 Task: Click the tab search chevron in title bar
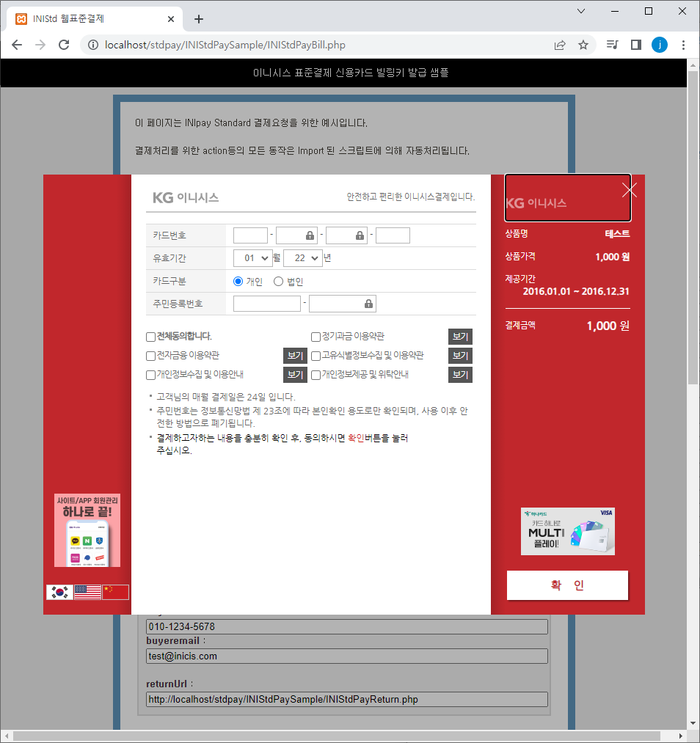581,11
